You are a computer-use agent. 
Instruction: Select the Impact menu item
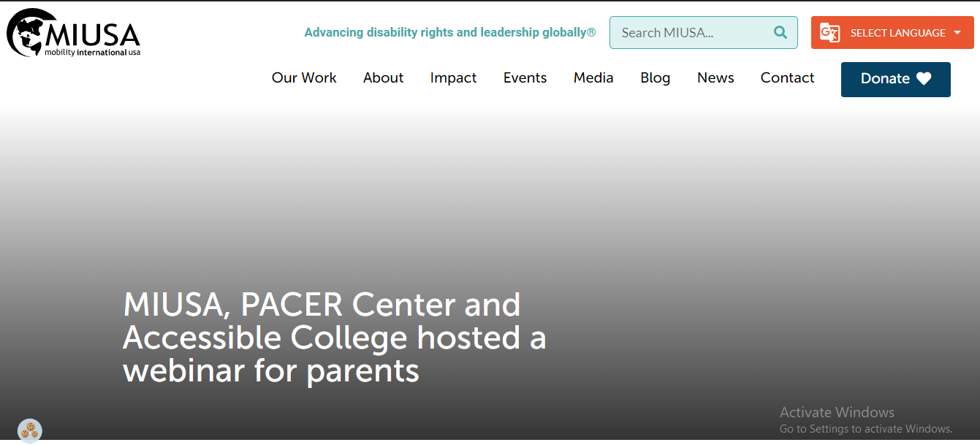point(453,77)
